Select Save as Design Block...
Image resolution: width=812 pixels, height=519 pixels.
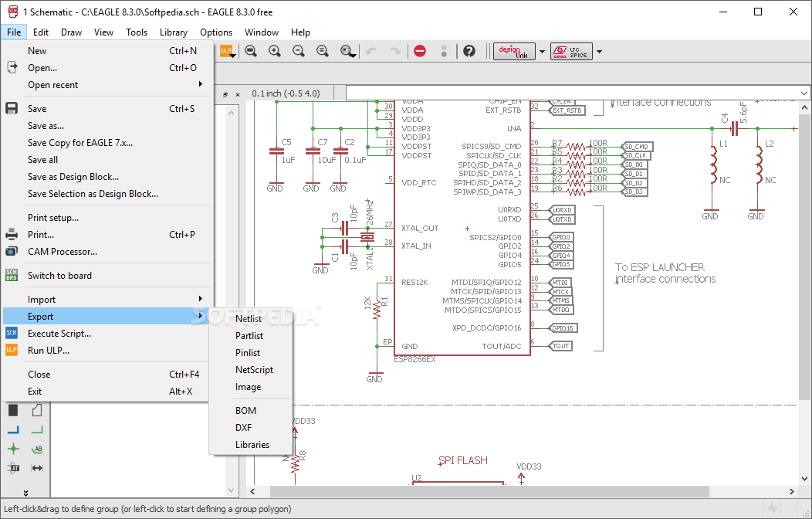tap(107, 177)
